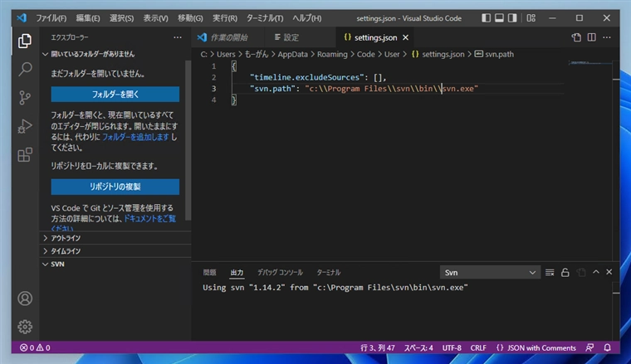Toggle the bottom panel layout icon
Screen dimensions: 631x364
499,17
